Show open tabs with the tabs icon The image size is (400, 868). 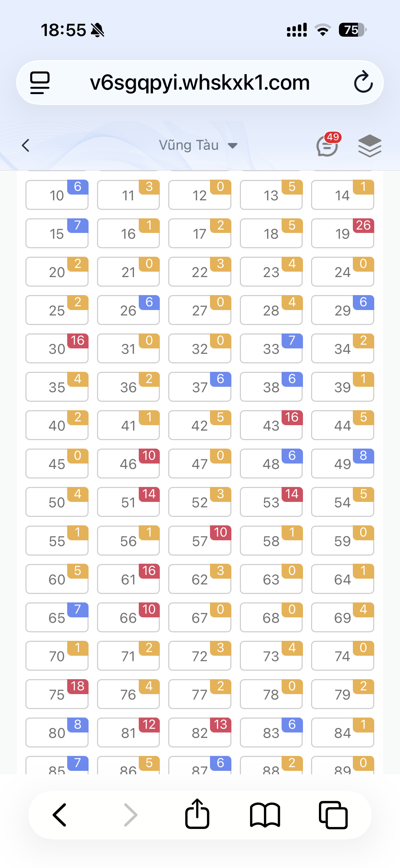coord(333,815)
